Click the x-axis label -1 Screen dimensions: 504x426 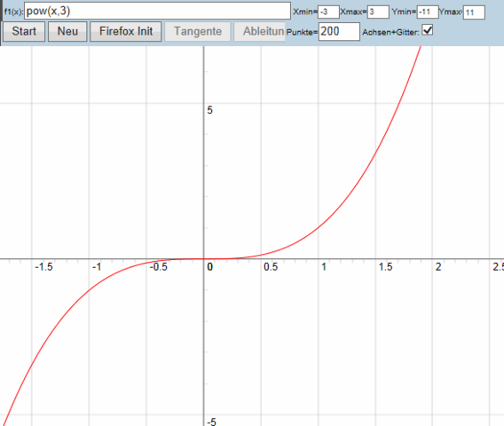pyautogui.click(x=97, y=267)
